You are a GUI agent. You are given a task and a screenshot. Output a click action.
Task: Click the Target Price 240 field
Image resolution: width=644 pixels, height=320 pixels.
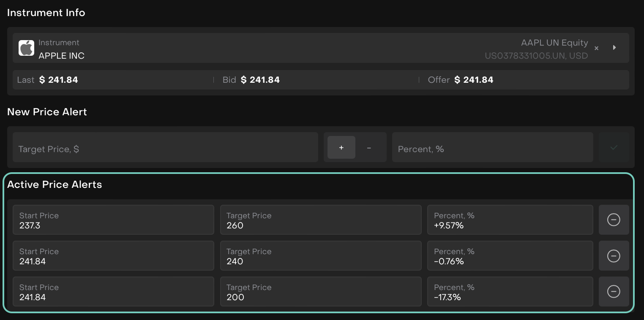coord(320,256)
